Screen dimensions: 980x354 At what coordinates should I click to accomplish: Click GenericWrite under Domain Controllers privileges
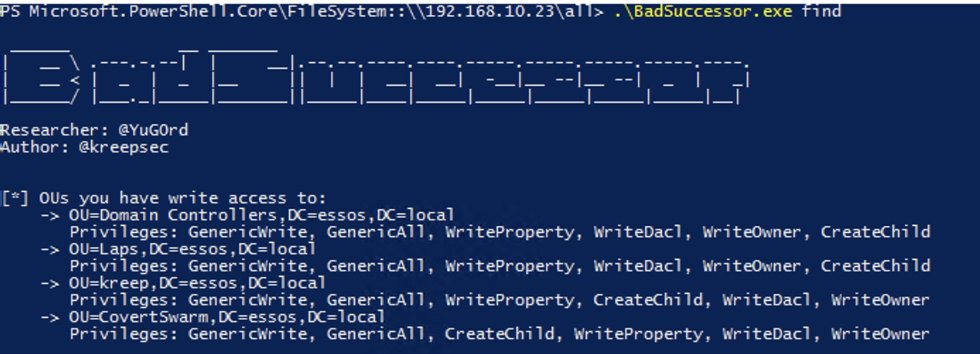[x=247, y=232]
